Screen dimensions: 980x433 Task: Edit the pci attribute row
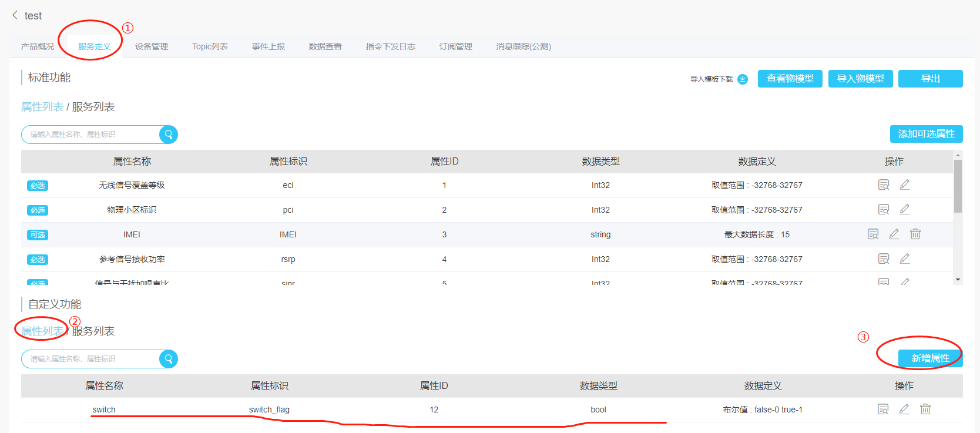tap(905, 210)
